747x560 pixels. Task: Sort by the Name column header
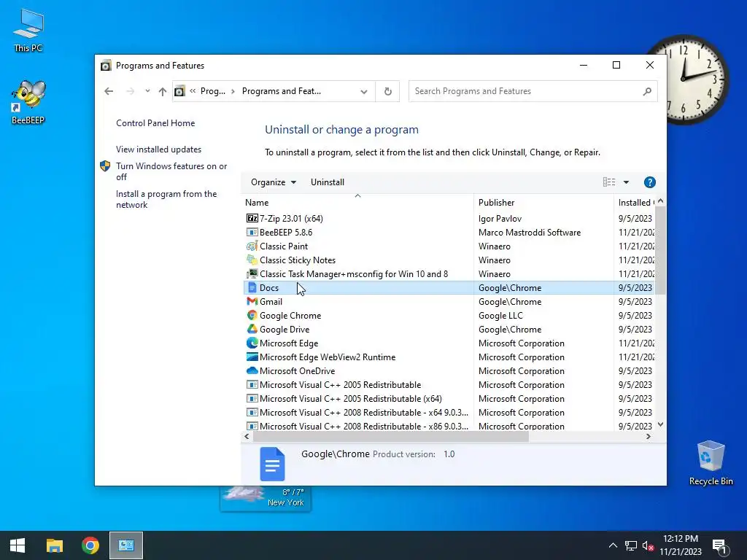pos(357,203)
